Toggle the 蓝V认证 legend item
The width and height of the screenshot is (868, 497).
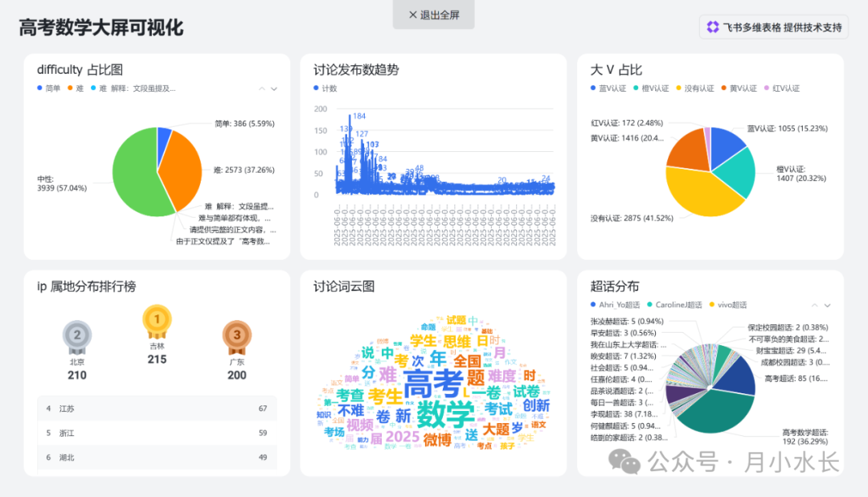(x=608, y=86)
